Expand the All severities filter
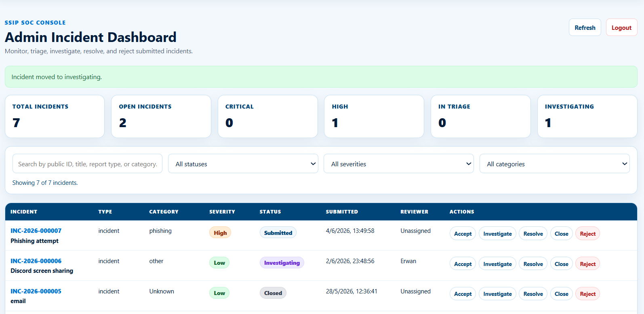 click(x=399, y=163)
